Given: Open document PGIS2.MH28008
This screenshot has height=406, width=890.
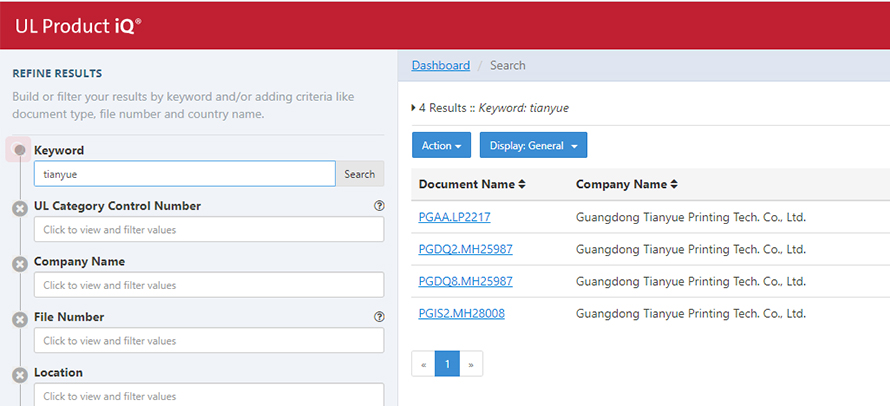Looking at the screenshot, I should tap(461, 313).
